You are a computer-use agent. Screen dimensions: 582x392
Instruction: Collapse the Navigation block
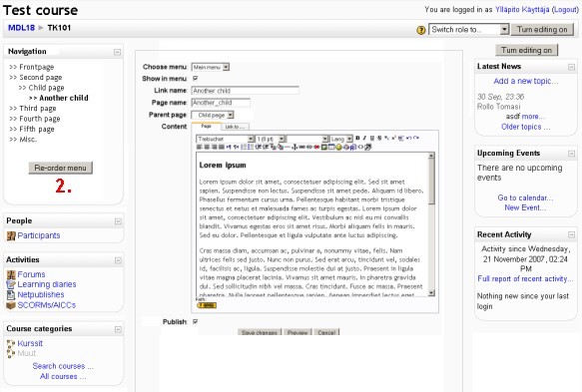pos(117,52)
